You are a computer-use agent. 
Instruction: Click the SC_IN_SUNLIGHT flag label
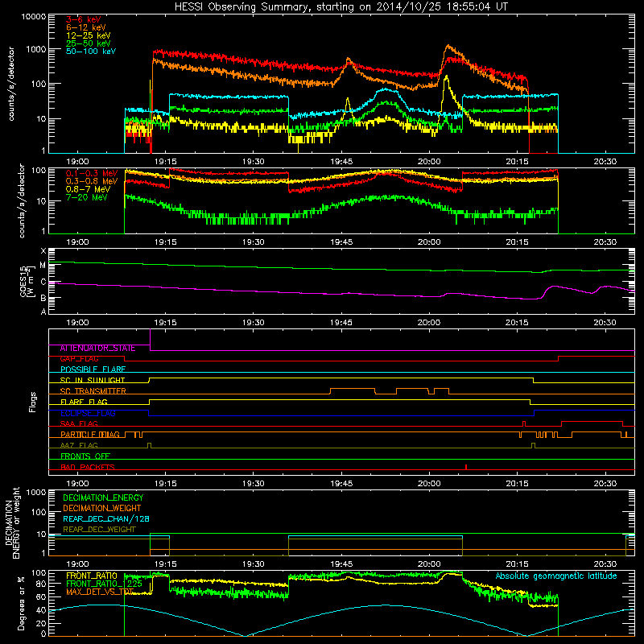[93, 380]
